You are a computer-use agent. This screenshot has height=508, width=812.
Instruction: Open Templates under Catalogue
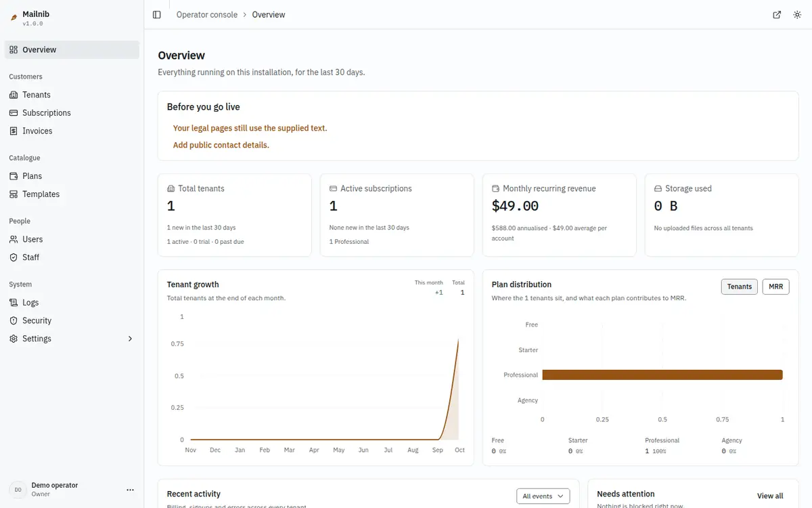pos(72,194)
